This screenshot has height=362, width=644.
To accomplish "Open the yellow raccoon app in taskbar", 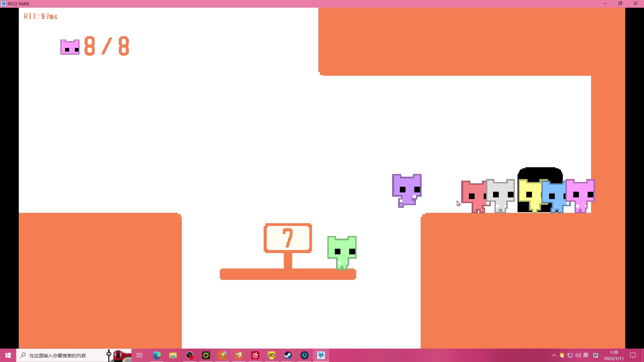I will point(272,355).
